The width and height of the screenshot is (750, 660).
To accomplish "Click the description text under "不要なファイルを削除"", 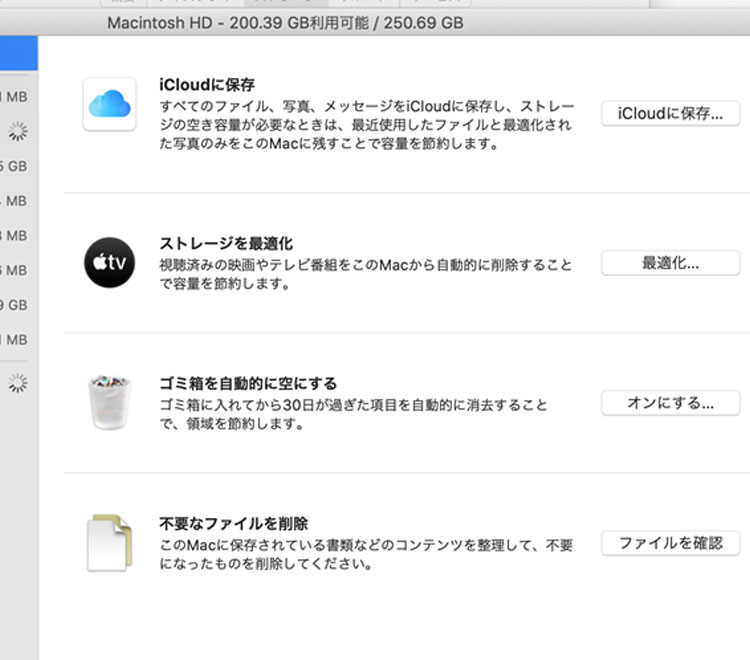I will coord(366,554).
